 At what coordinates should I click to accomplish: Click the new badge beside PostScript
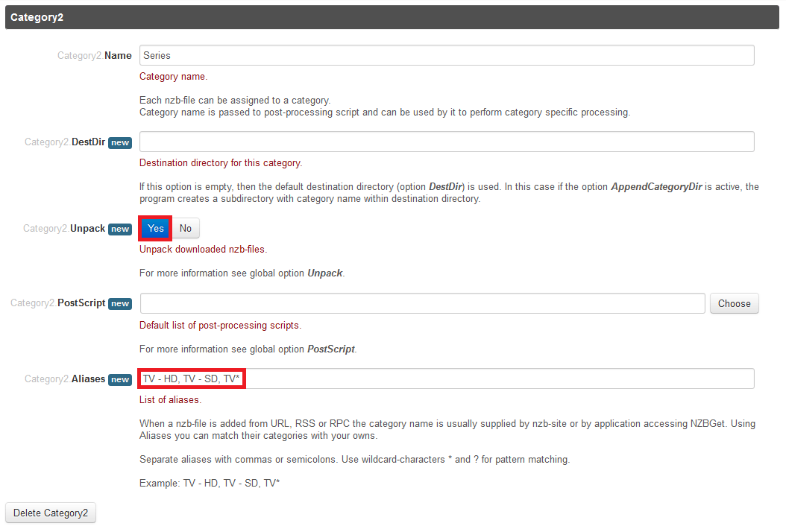(120, 304)
